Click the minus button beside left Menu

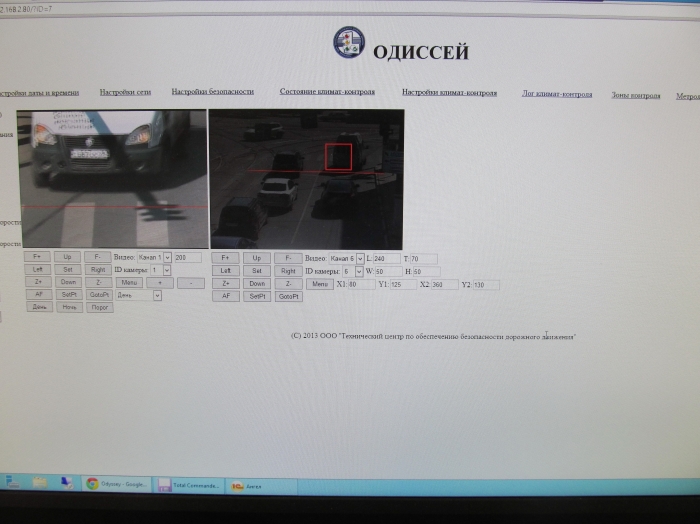[x=191, y=283]
